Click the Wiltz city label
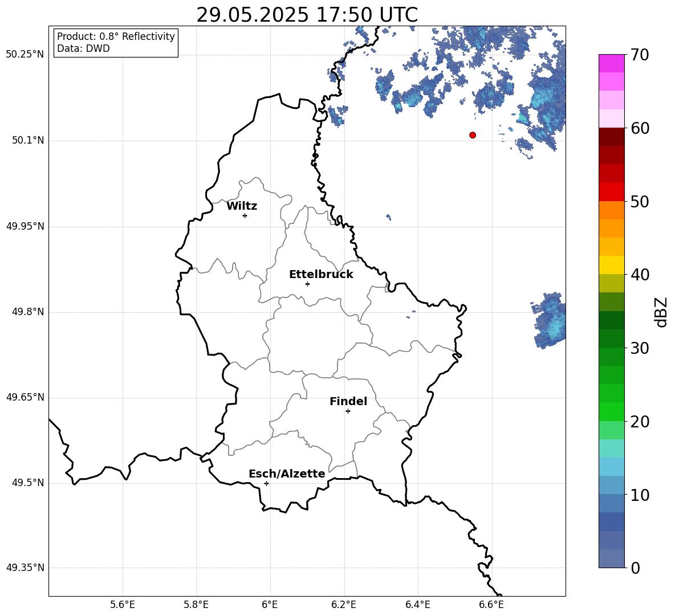 click(x=242, y=206)
